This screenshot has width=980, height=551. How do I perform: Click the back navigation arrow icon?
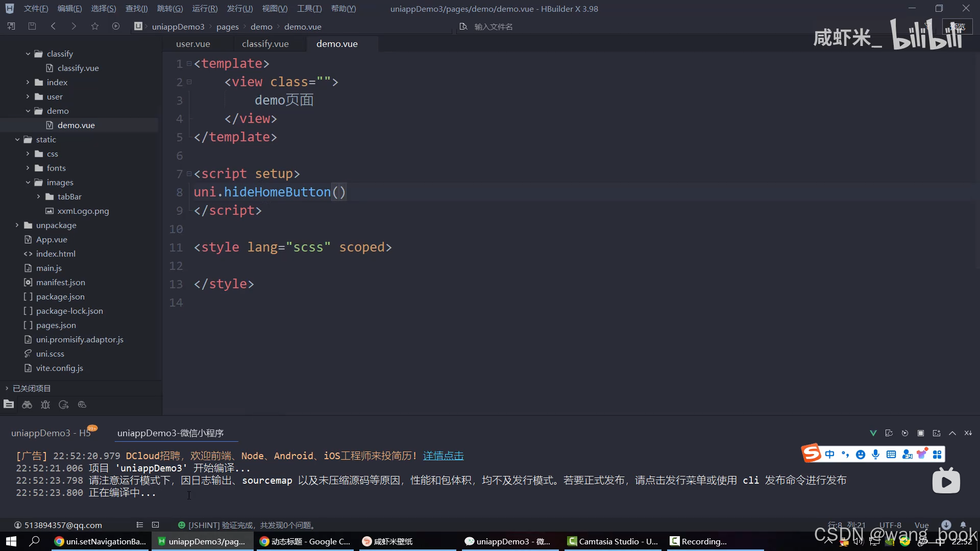(x=53, y=26)
